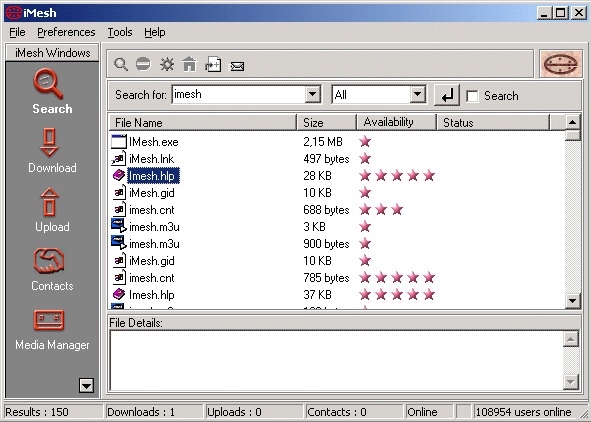
Task: Click the stop toolbar icon
Action: pyautogui.click(x=143, y=64)
